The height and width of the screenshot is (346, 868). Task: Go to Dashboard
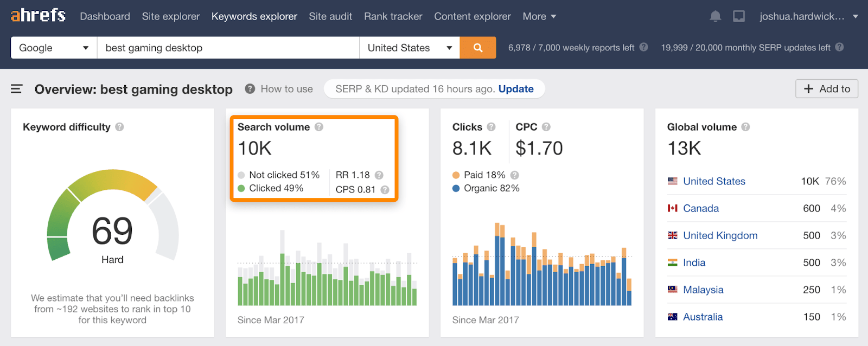point(105,16)
